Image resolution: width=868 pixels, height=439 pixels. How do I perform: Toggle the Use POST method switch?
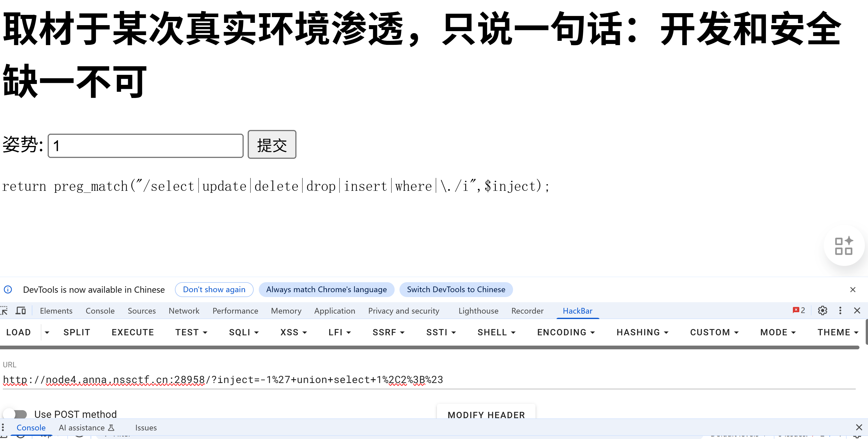point(15,414)
